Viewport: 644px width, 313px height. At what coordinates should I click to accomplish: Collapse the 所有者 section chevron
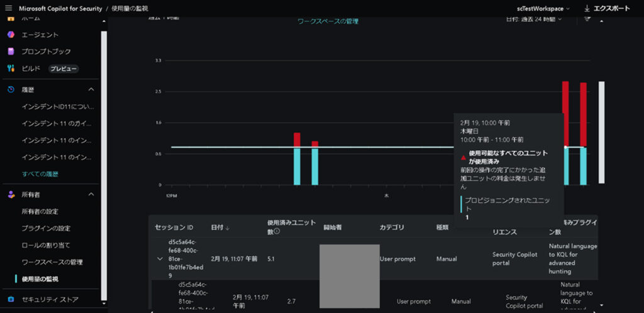pyautogui.click(x=91, y=195)
